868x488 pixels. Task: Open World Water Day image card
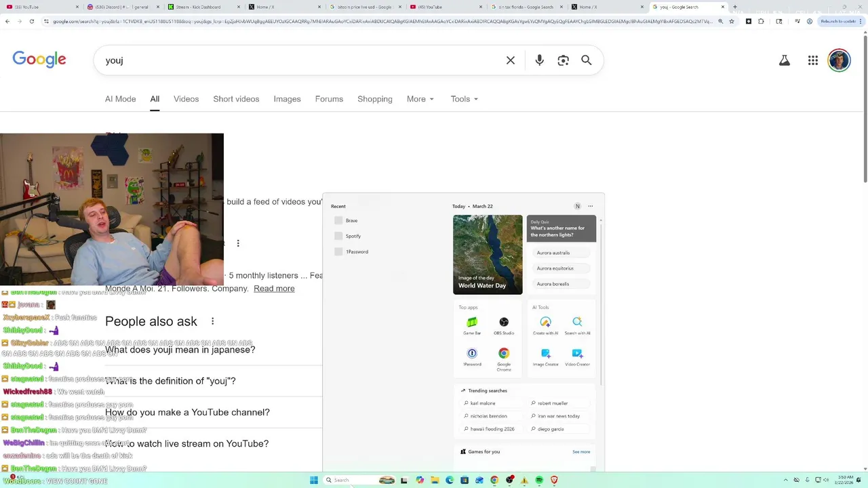[488, 255]
